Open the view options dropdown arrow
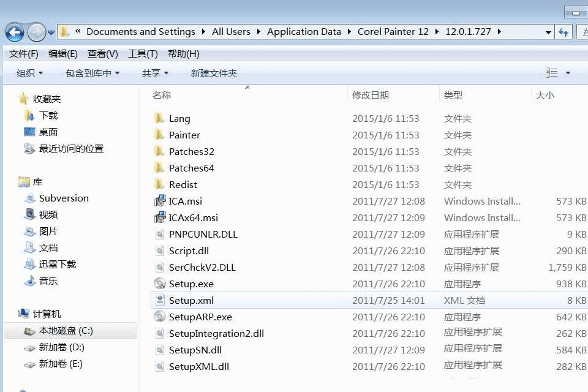588x392 pixels. point(568,73)
